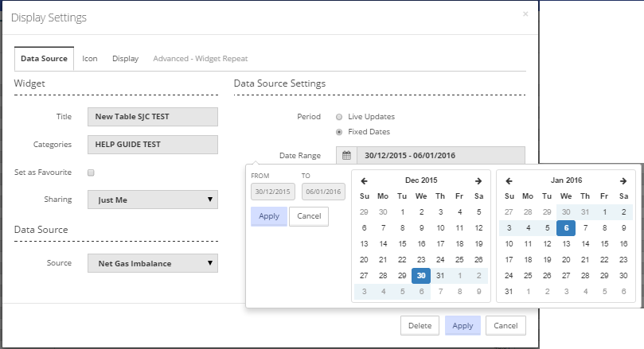Switch to the Display tab
The width and height of the screenshot is (644, 349).
point(125,59)
